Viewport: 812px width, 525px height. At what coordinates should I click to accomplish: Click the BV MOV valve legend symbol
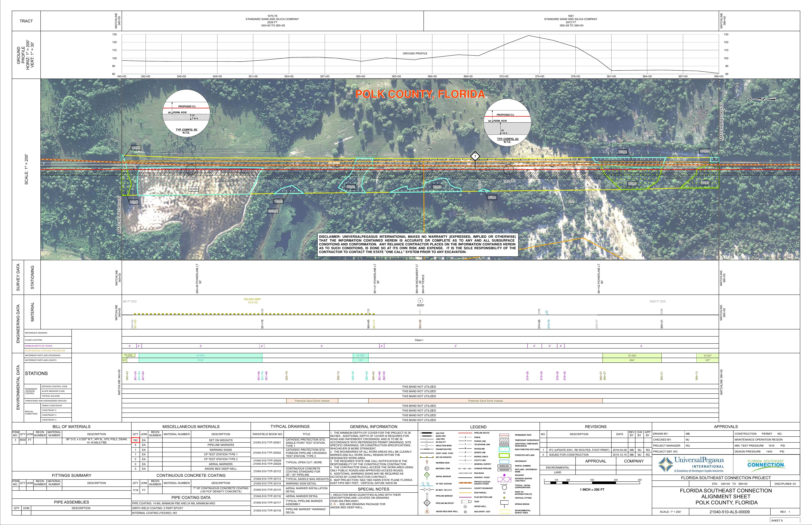pyautogui.click(x=427, y=490)
